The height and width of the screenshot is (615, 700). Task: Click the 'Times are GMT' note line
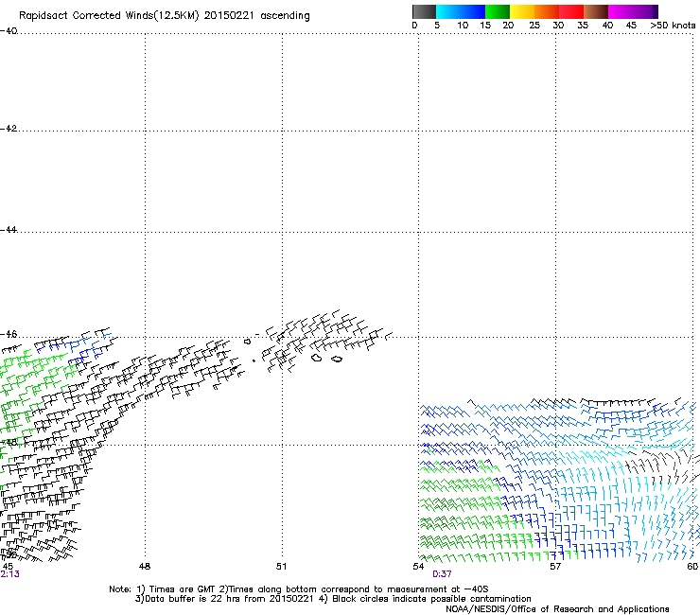(299, 589)
